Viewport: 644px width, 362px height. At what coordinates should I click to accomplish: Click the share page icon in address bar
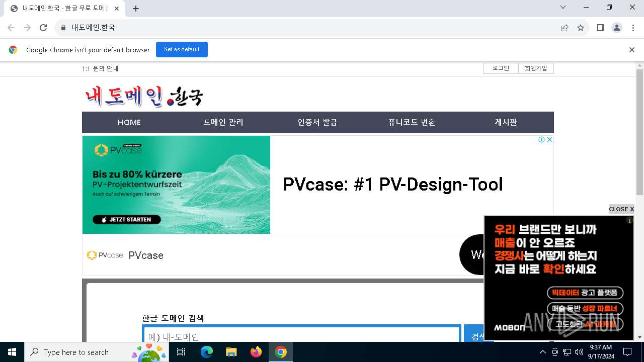565,28
